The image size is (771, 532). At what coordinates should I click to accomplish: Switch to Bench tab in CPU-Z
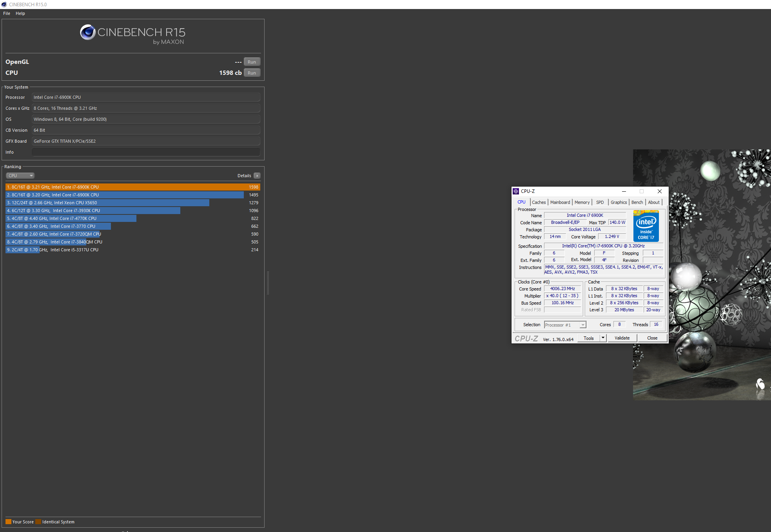pyautogui.click(x=637, y=202)
